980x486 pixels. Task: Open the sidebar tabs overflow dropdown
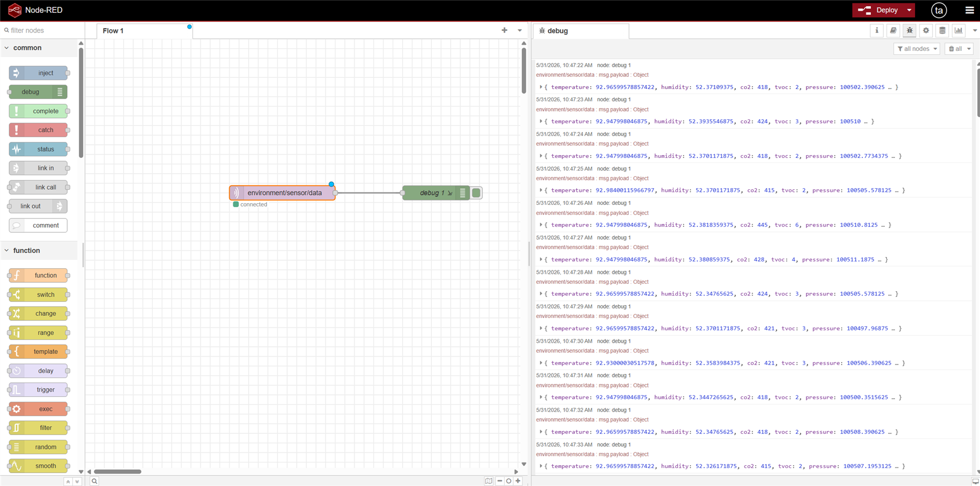(974, 31)
